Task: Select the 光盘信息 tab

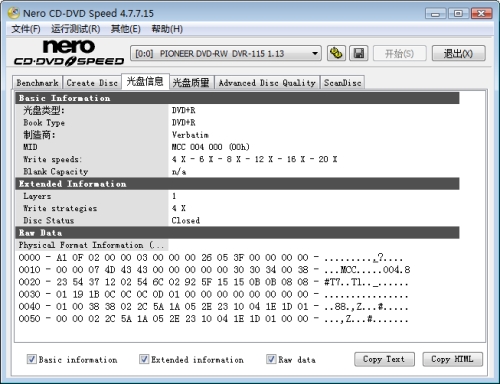Action: coord(145,81)
